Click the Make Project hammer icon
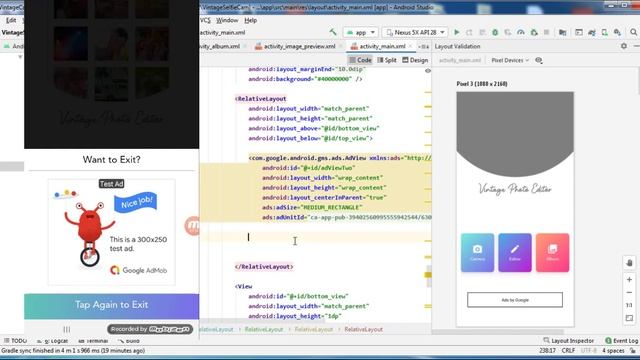 point(333,32)
